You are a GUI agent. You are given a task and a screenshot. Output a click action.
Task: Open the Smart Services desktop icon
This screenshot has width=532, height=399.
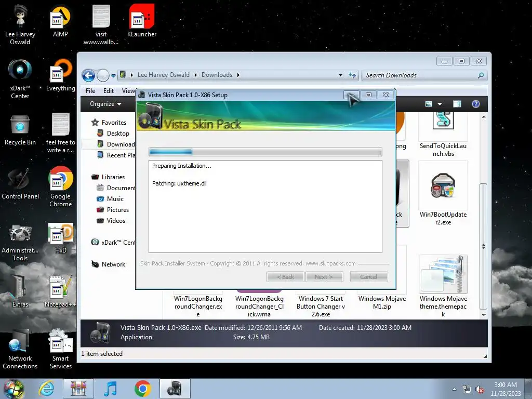pos(61,350)
